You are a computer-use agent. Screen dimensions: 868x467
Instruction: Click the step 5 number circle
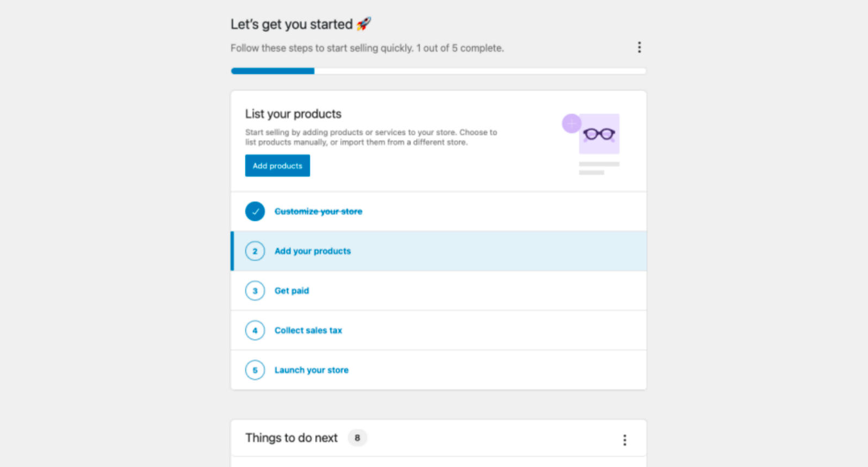pos(255,370)
